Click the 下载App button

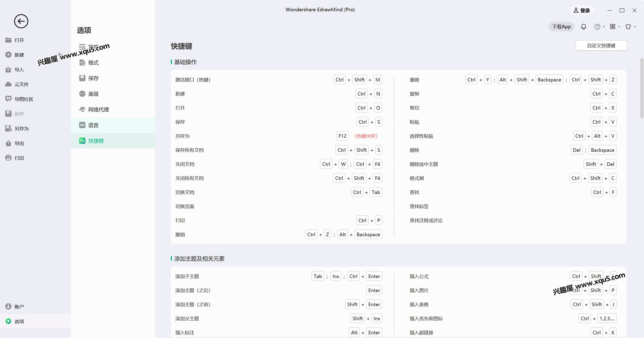(x=561, y=27)
